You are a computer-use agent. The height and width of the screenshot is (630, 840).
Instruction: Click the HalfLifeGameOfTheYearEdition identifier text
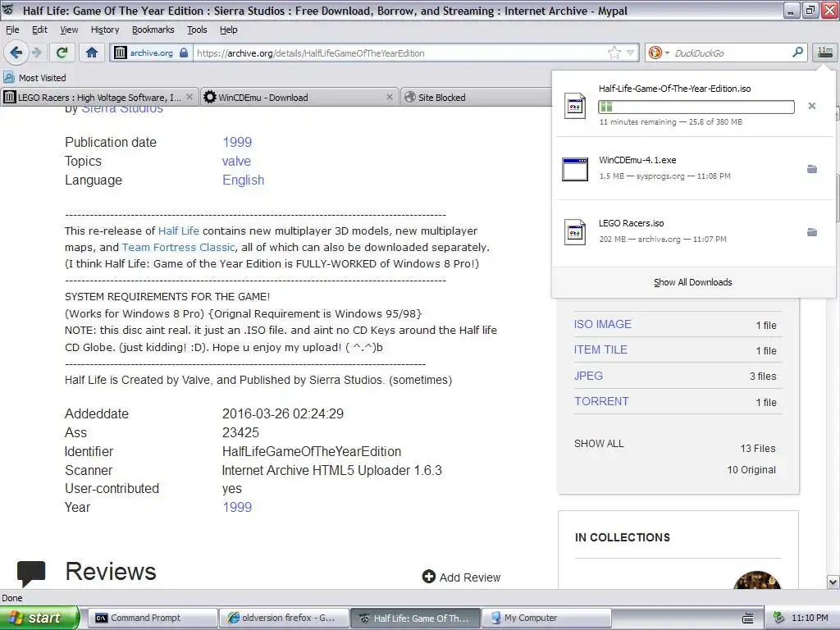click(312, 451)
